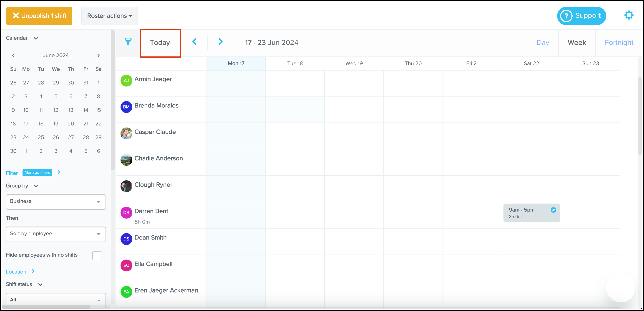Tick Hide employees with no shifts checkbox
Viewport: 644px width, 311px height.
click(97, 255)
